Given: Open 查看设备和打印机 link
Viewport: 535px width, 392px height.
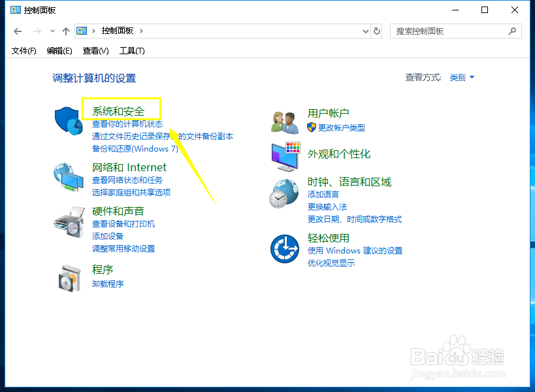Looking at the screenshot, I should pos(123,224).
